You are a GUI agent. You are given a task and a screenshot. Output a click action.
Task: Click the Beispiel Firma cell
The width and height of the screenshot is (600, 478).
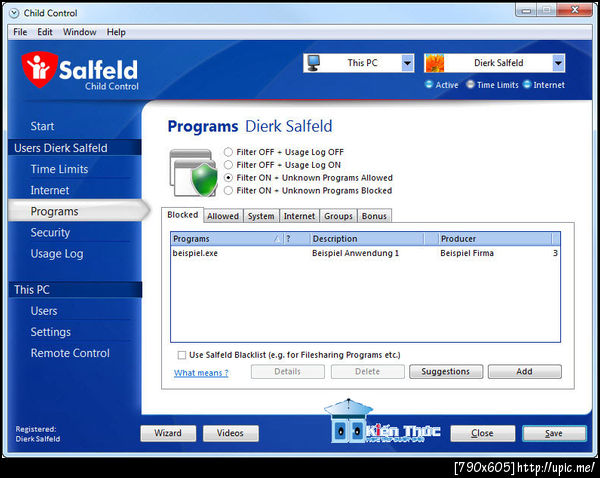tap(467, 253)
